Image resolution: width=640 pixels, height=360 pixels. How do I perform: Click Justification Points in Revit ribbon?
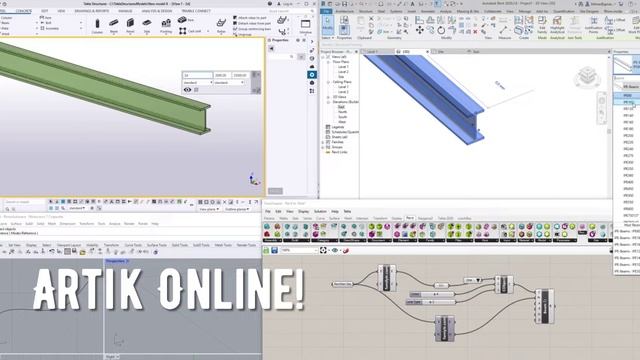click(593, 25)
